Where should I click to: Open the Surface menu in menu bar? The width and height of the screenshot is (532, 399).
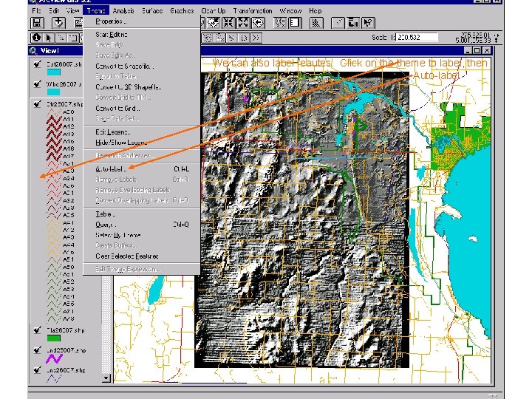[152, 11]
